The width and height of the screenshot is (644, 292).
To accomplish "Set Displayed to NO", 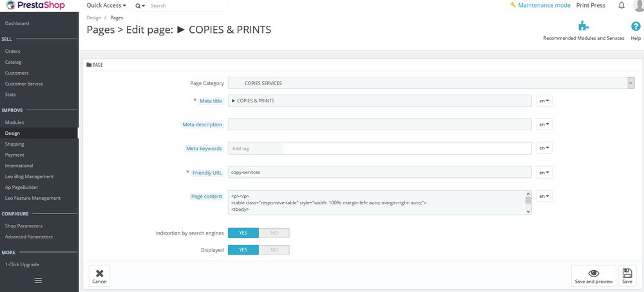I will (274, 249).
